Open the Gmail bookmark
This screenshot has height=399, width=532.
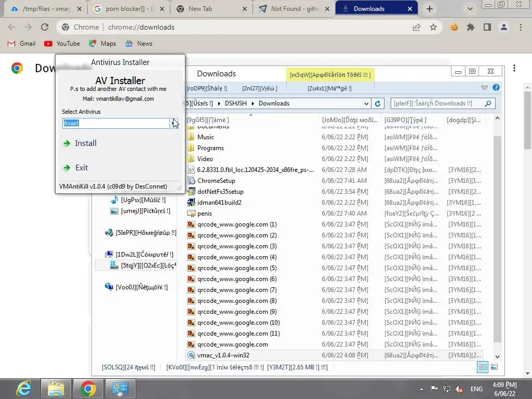[x=21, y=44]
